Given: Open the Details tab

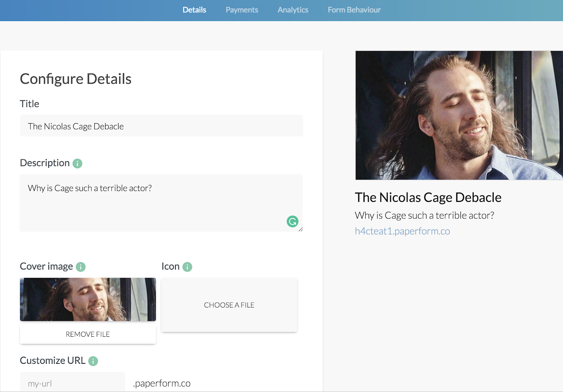Looking at the screenshot, I should pos(194,10).
